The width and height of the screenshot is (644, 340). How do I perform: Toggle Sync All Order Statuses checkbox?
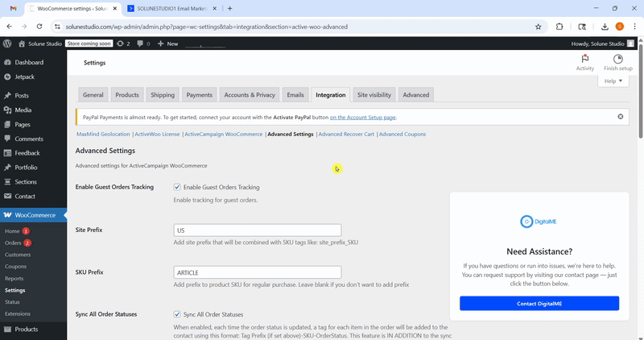click(177, 314)
